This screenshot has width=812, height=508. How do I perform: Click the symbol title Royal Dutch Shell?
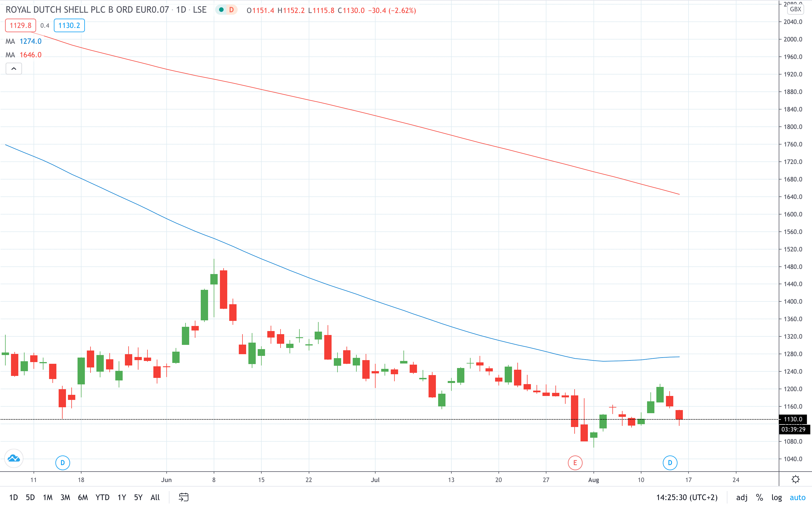tap(87, 10)
